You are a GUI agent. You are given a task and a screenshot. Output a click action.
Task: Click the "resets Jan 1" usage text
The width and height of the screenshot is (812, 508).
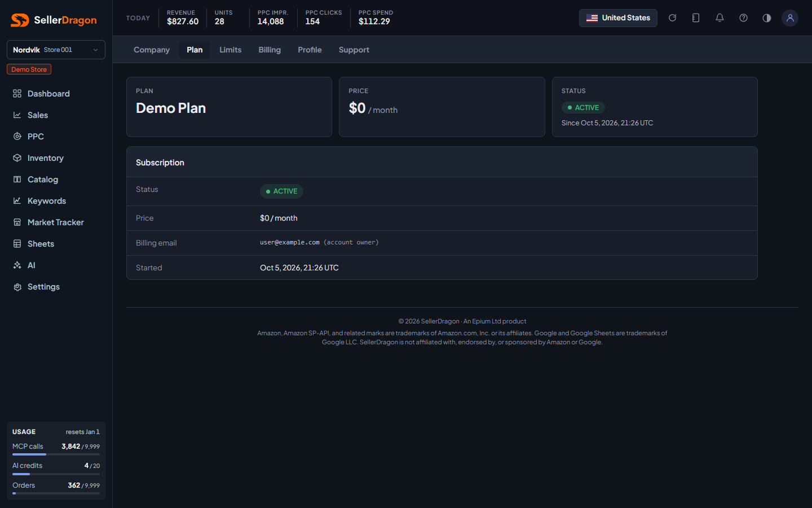(83, 432)
